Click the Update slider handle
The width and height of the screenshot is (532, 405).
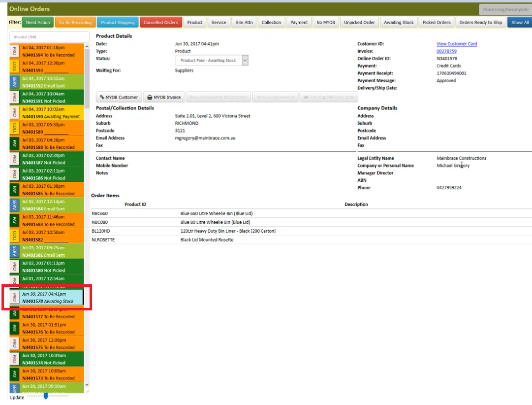45,396
